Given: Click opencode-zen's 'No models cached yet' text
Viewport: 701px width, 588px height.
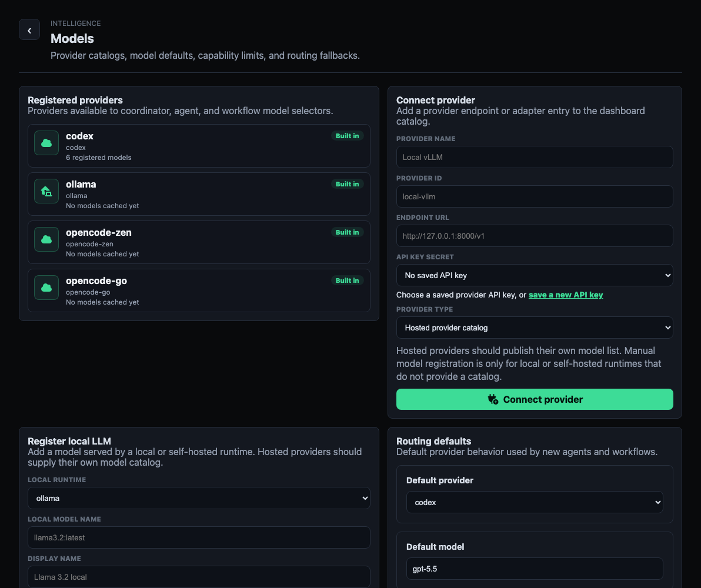Looking at the screenshot, I should tap(102, 254).
